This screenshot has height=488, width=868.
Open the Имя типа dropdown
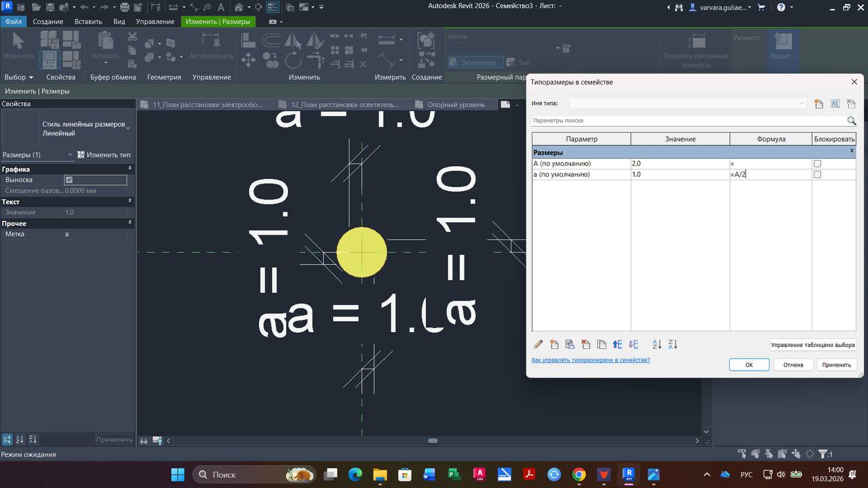[x=802, y=104]
